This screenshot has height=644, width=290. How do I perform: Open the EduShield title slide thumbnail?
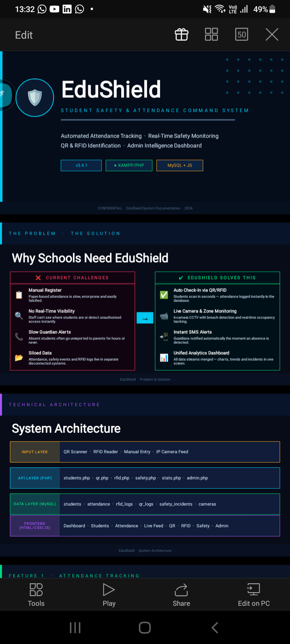[145, 132]
